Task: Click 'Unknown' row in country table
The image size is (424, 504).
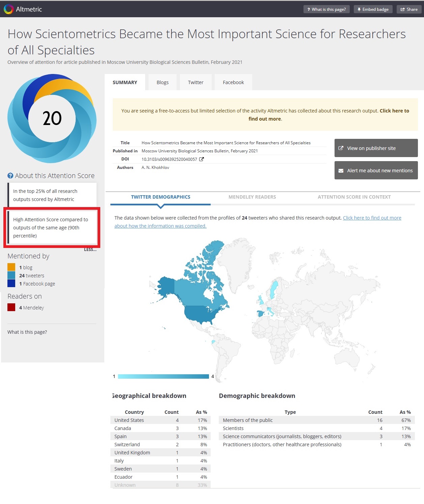Action: [x=160, y=485]
